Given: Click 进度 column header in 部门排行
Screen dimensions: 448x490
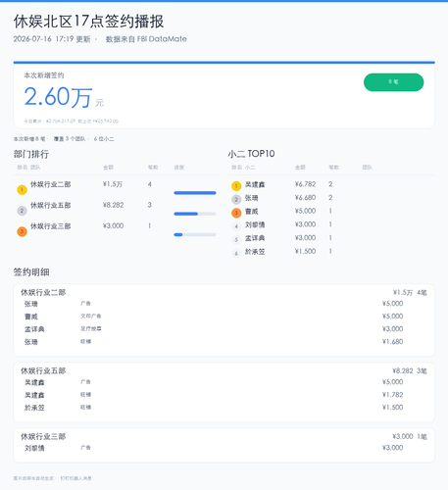Looking at the screenshot, I should click(x=179, y=168).
